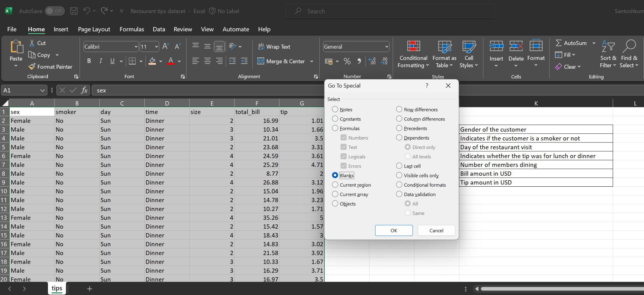Expand the General number format dropdown
This screenshot has width=644, height=295.
pos(386,47)
